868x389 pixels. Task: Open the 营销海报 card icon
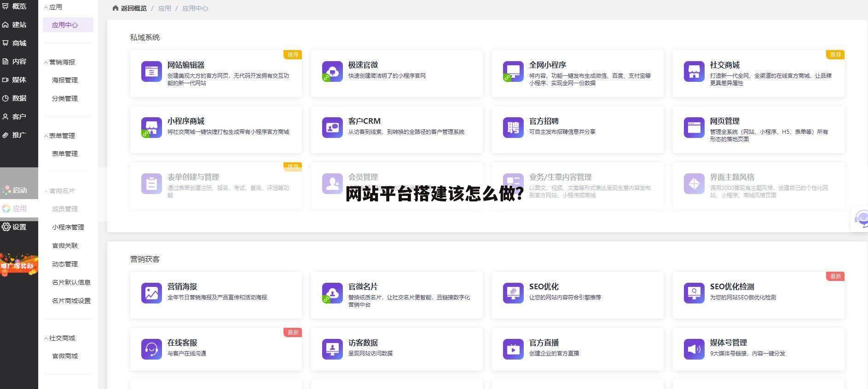(x=151, y=293)
